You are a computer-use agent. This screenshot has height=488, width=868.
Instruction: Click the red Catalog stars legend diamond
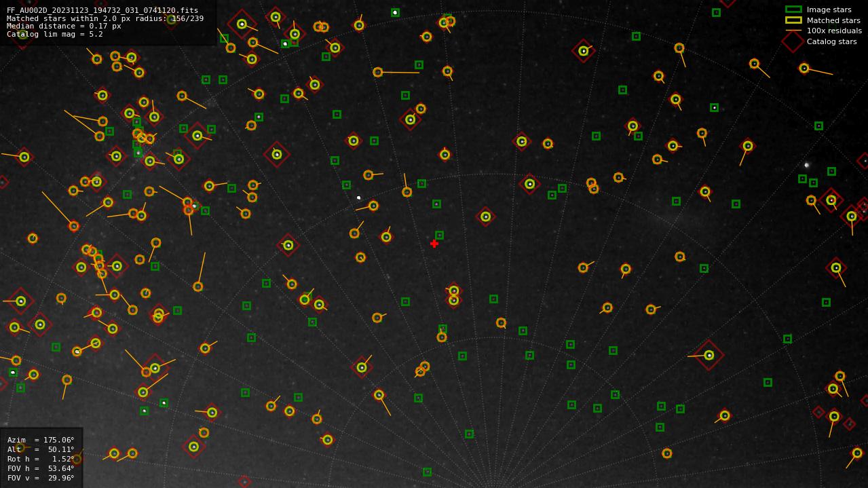pyautogui.click(x=793, y=41)
